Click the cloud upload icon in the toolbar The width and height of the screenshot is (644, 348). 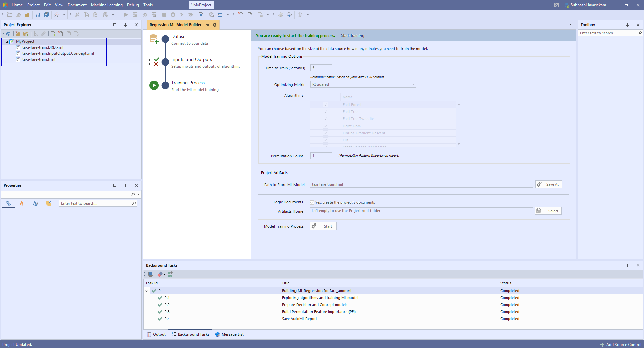[x=289, y=15]
